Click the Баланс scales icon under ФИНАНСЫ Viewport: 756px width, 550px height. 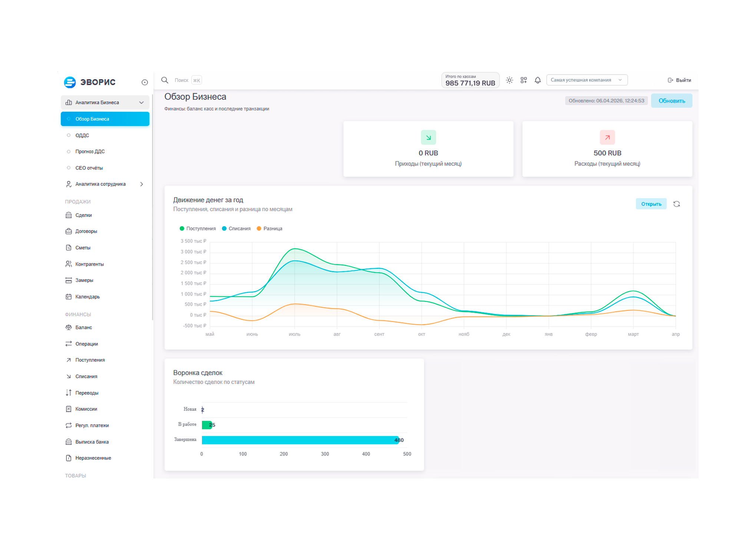coord(69,327)
